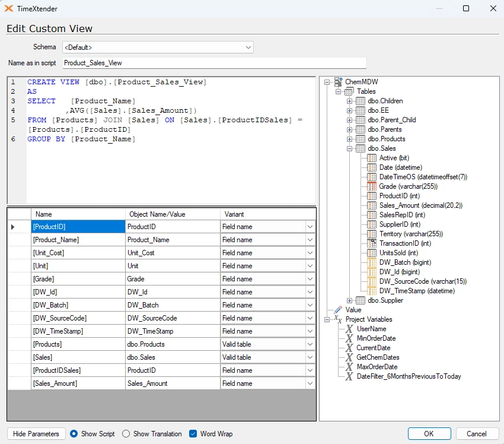Image resolution: width=504 pixels, height=444 pixels.
Task: Click the UnitsSold (int) field icon
Action: point(372,253)
